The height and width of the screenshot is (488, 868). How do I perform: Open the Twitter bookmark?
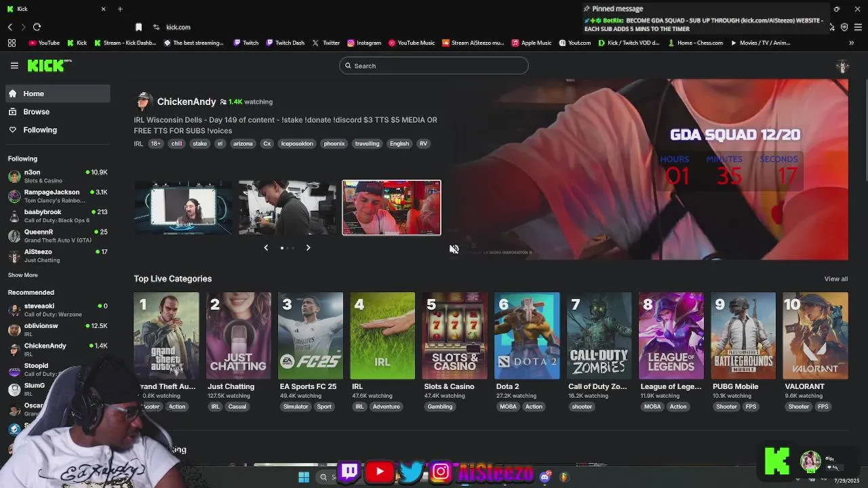tap(326, 43)
